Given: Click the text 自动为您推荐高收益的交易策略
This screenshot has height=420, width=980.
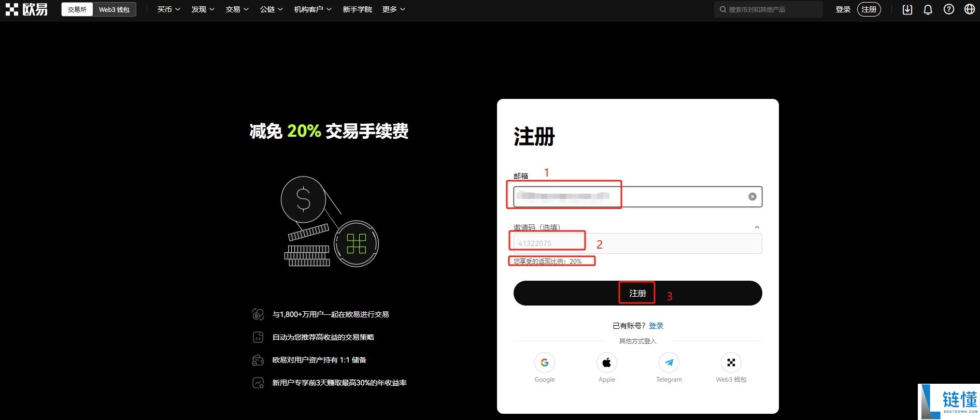Looking at the screenshot, I should point(323,337).
